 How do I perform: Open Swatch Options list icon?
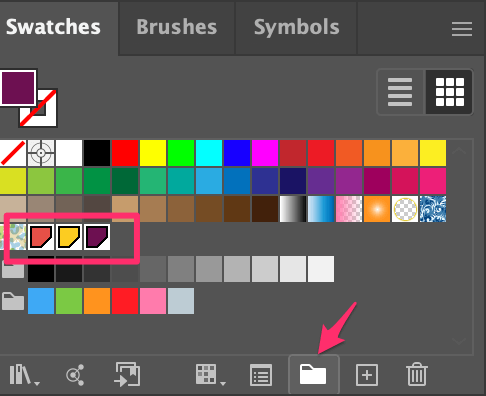click(x=261, y=376)
